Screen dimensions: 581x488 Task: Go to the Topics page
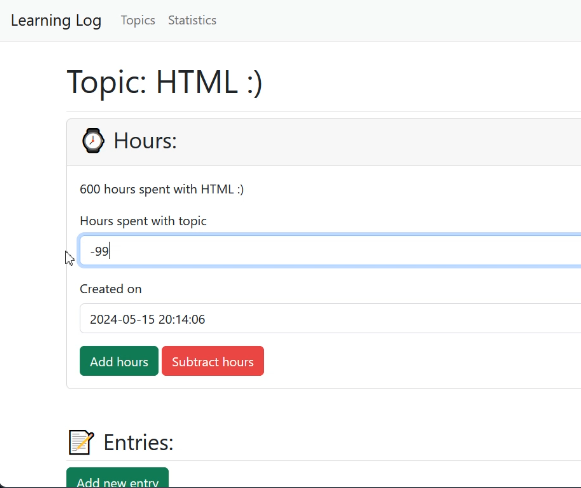(x=138, y=20)
